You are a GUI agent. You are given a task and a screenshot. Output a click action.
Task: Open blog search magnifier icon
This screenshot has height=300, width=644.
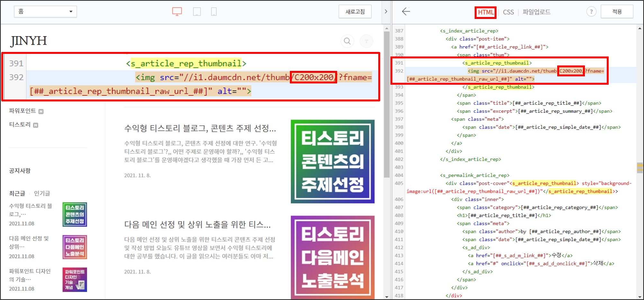click(347, 41)
